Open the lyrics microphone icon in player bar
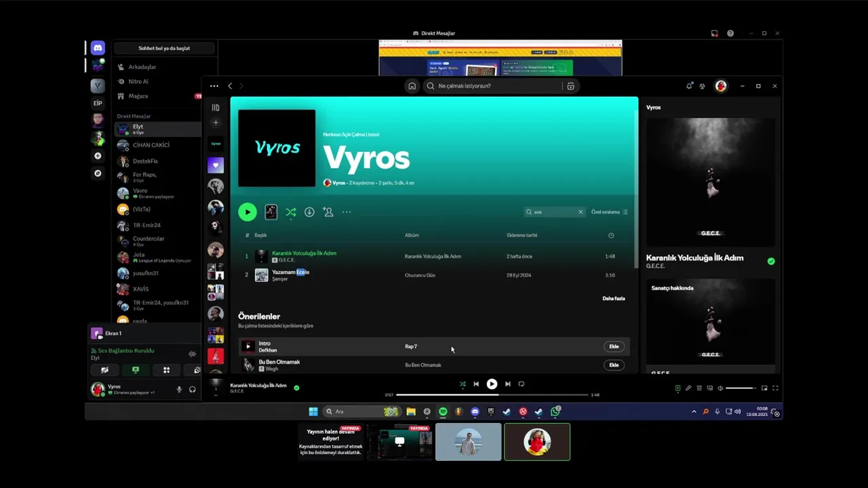 pos(688,388)
